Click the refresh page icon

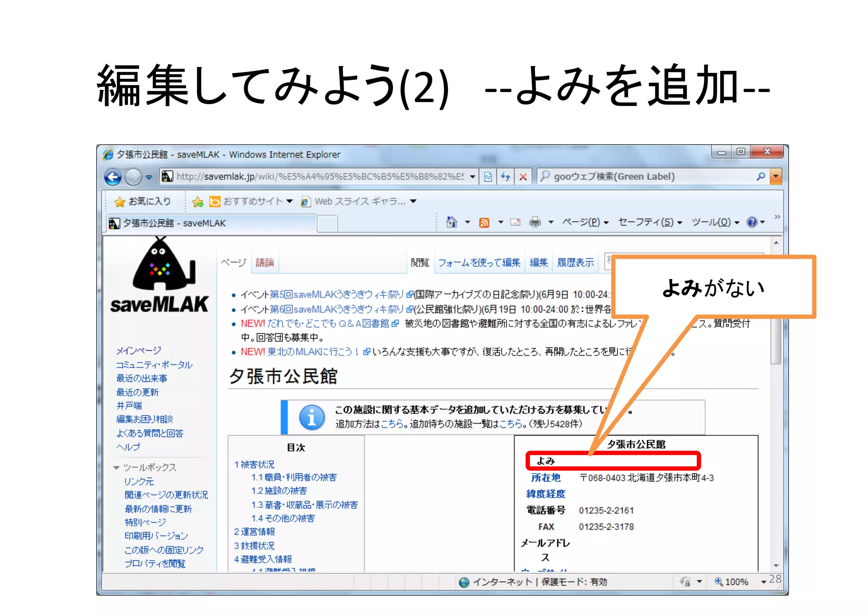point(505,177)
